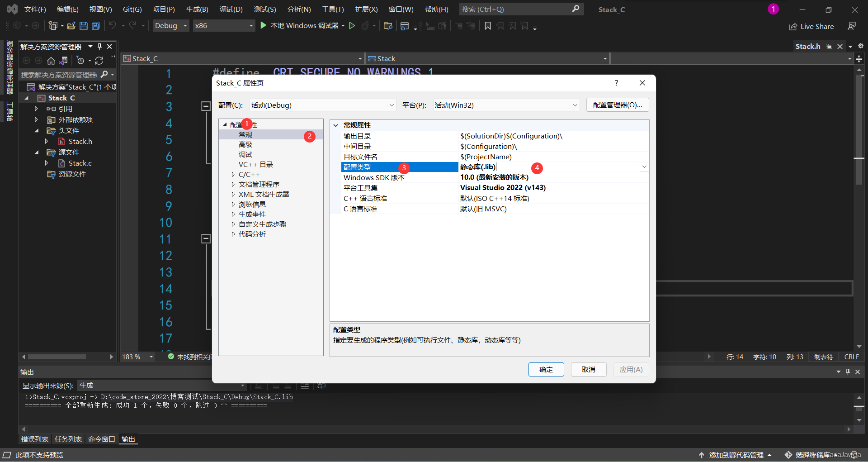The height and width of the screenshot is (462, 868).
Task: Open the 配置(C) 活动(Debug) dropdown
Action: [323, 105]
